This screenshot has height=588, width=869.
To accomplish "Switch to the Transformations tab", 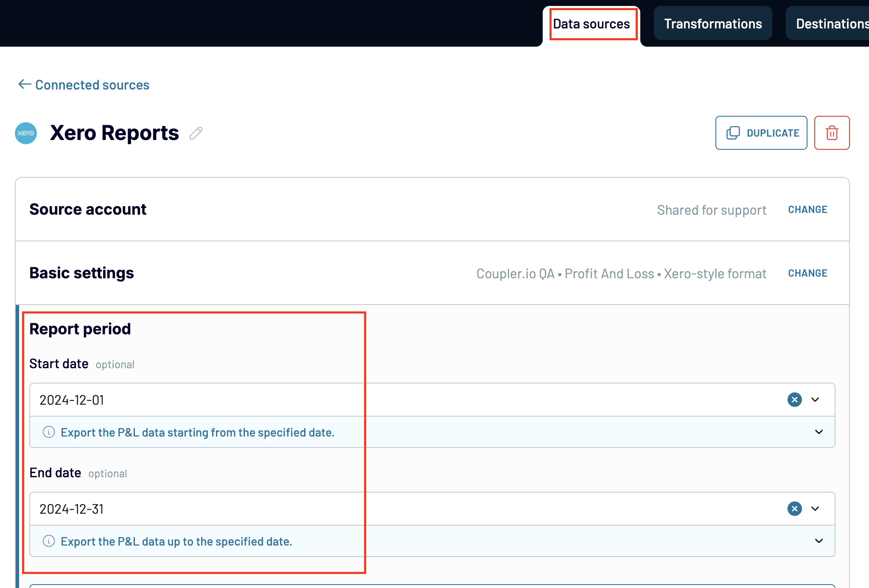I will pos(713,24).
